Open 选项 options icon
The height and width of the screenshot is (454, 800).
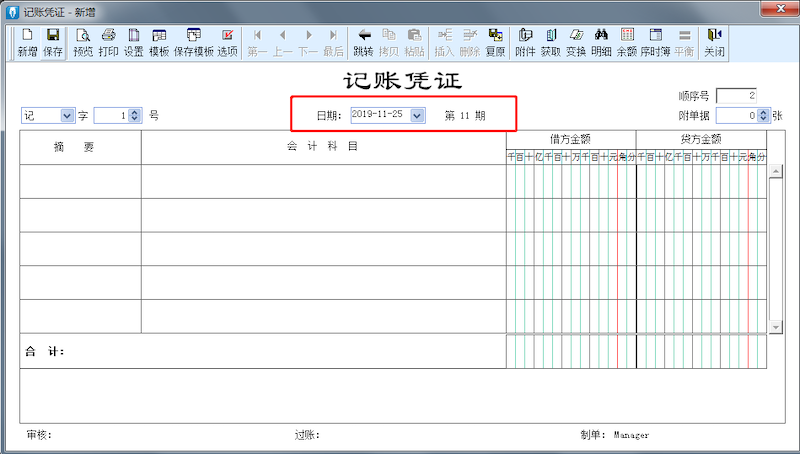coord(228,43)
